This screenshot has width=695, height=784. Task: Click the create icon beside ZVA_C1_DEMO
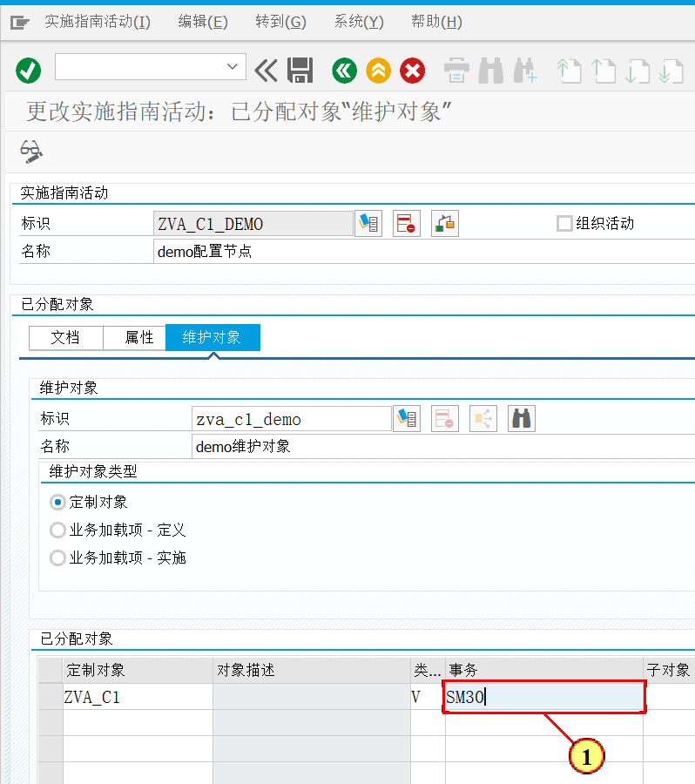pos(368,223)
